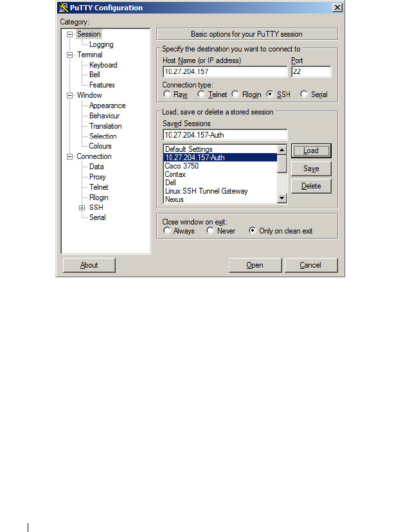The height and width of the screenshot is (532, 412).
Task: Click the session list scroll up arrow
Action: coord(282,150)
